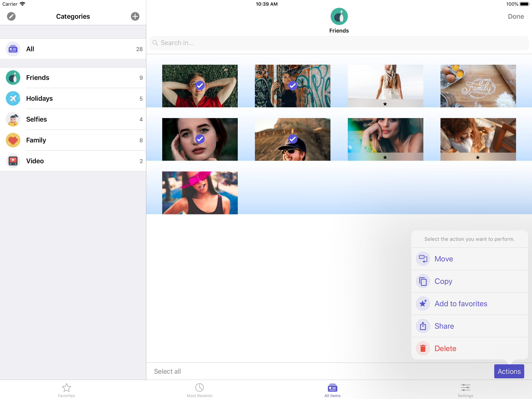Deselect the man with cap photo
This screenshot has width=532, height=399.
click(x=292, y=139)
